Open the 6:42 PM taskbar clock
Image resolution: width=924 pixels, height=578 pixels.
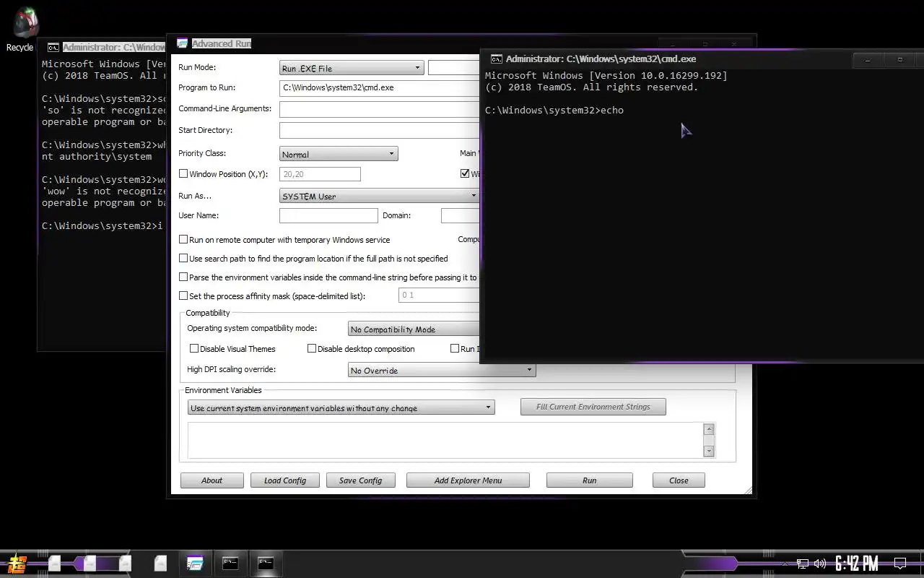(857, 564)
